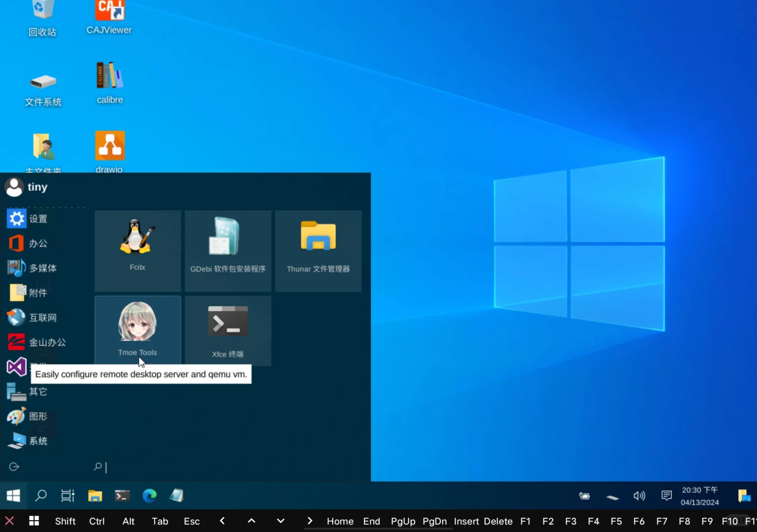Select the 附件 accessories category
757x532 pixels.
[28, 293]
